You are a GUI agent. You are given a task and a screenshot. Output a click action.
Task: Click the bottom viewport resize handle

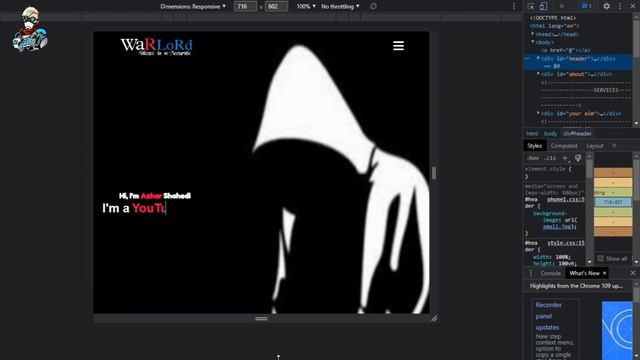pos(261,319)
